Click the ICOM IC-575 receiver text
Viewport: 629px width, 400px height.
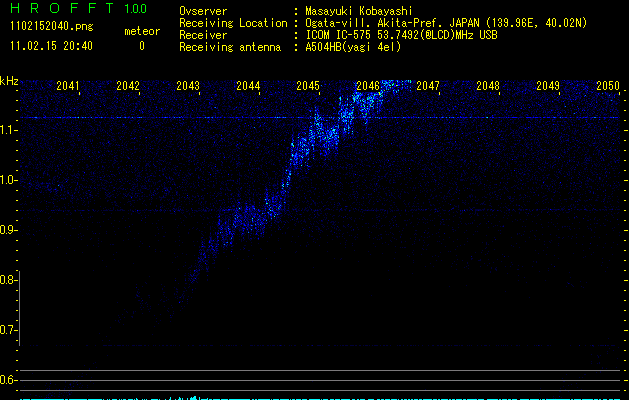click(x=401, y=35)
